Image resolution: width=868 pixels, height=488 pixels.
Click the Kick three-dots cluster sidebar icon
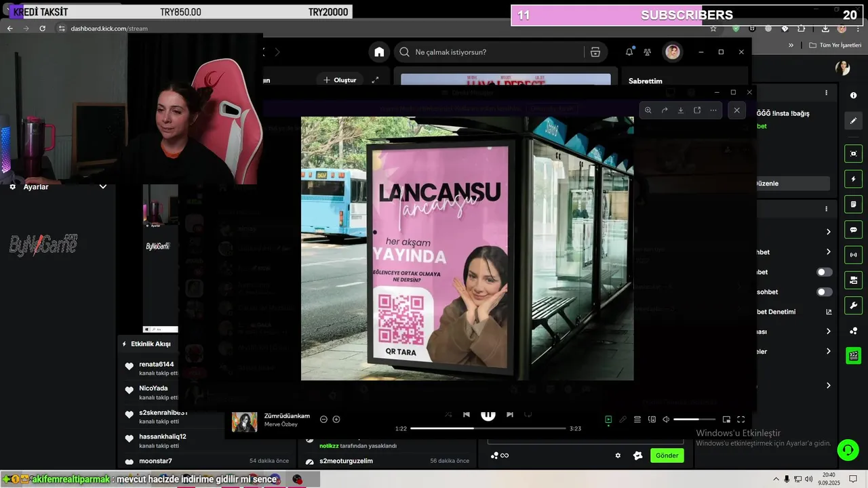[x=854, y=331]
